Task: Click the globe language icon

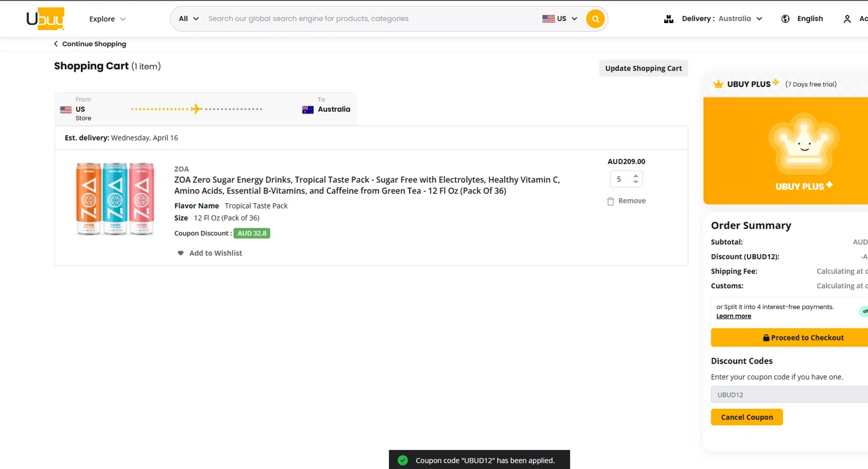Action: pos(785,19)
